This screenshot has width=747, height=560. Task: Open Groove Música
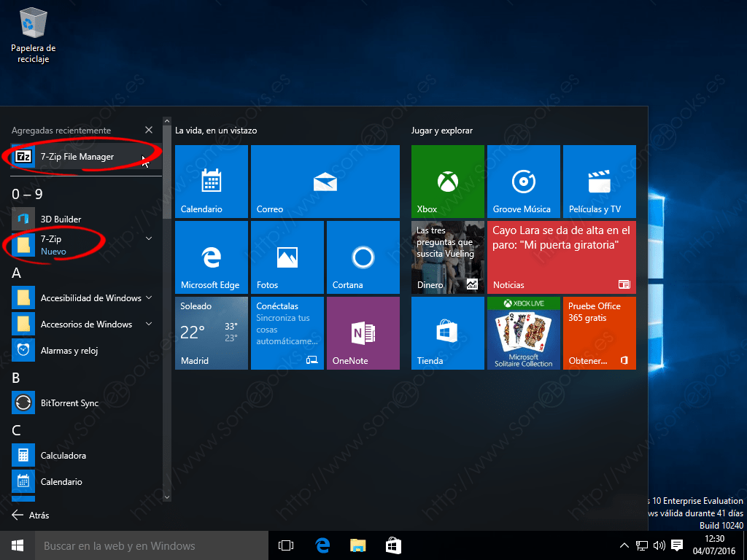[523, 182]
